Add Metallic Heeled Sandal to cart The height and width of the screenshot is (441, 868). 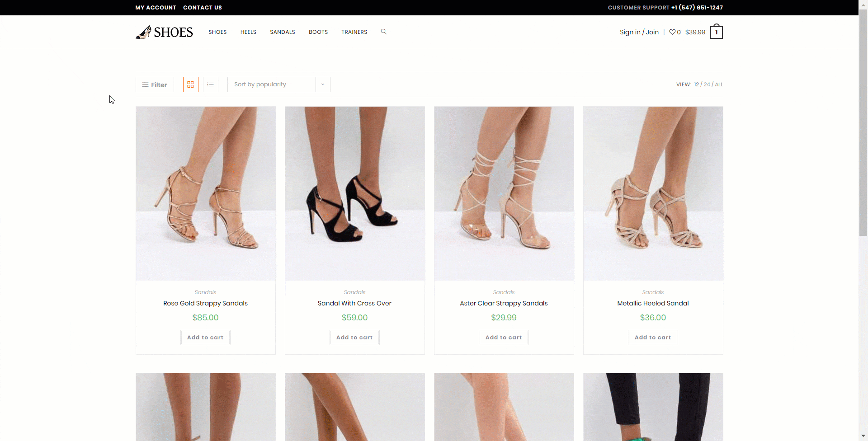coord(653,338)
